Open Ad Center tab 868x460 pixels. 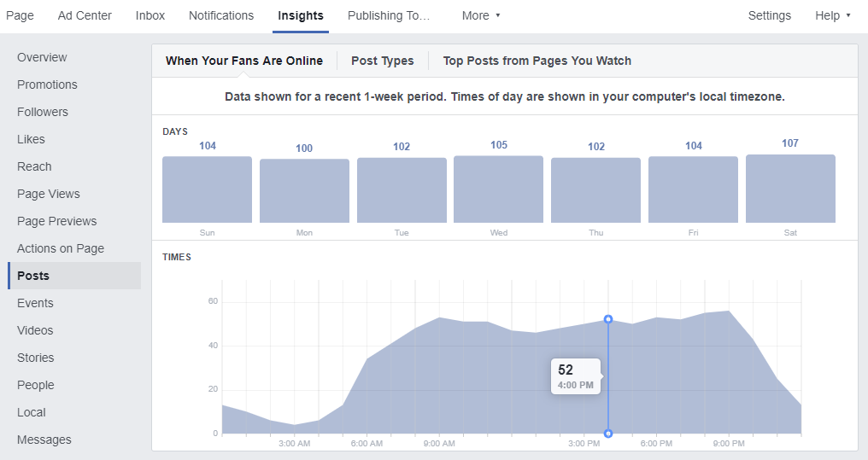click(x=85, y=15)
